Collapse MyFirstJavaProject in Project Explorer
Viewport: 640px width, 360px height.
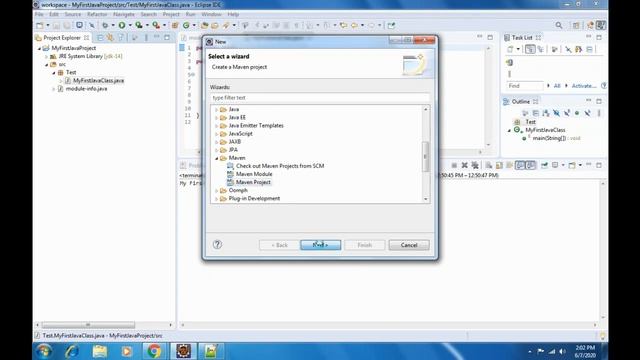[x=39, y=48]
